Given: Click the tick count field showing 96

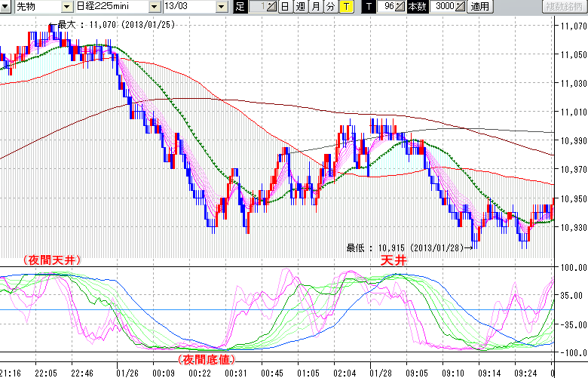Looking at the screenshot, I should pyautogui.click(x=387, y=7).
